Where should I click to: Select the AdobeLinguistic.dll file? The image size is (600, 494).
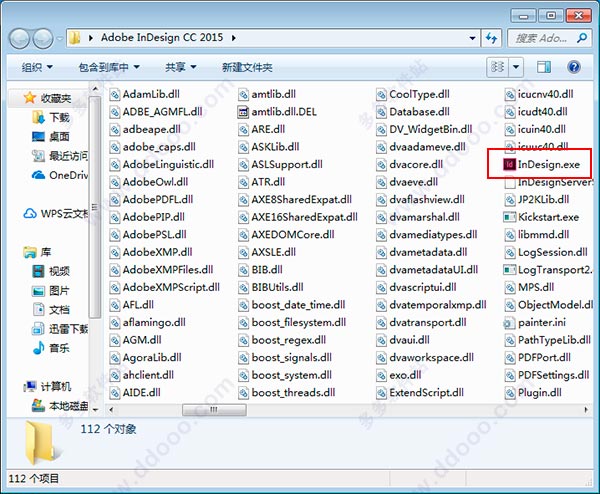[161, 165]
